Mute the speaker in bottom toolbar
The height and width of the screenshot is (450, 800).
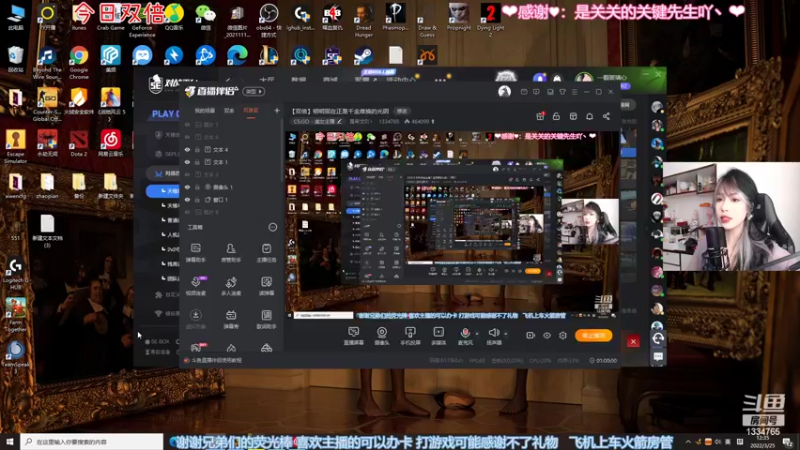(493, 333)
